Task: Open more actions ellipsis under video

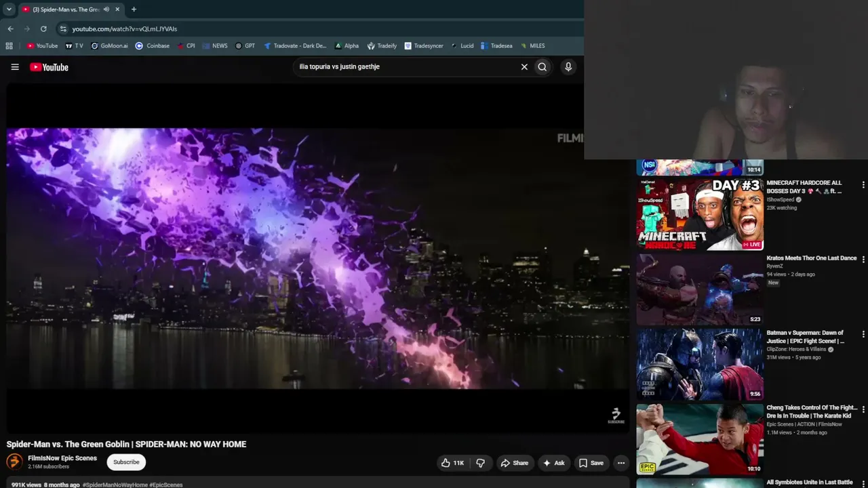Action: (620, 463)
